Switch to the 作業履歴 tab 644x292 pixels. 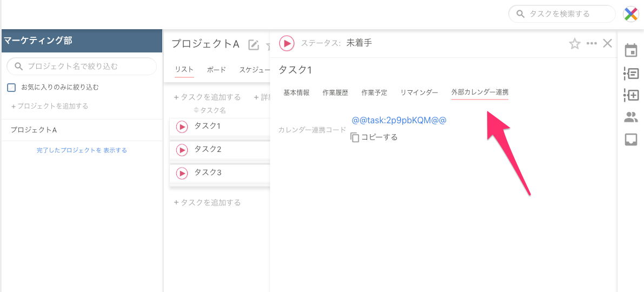[335, 92]
